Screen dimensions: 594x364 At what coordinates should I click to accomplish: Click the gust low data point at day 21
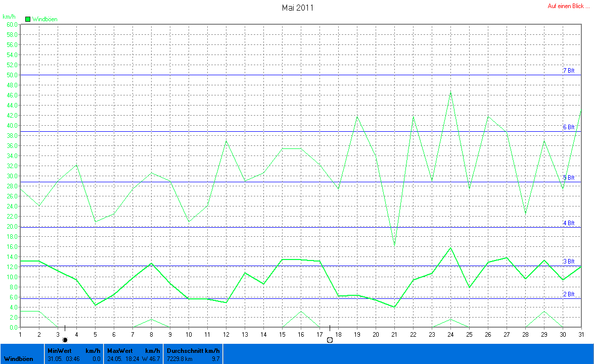(394, 245)
